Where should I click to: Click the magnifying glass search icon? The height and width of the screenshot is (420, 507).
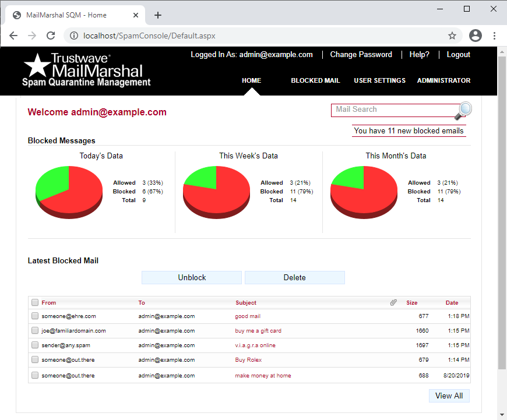pyautogui.click(x=464, y=110)
